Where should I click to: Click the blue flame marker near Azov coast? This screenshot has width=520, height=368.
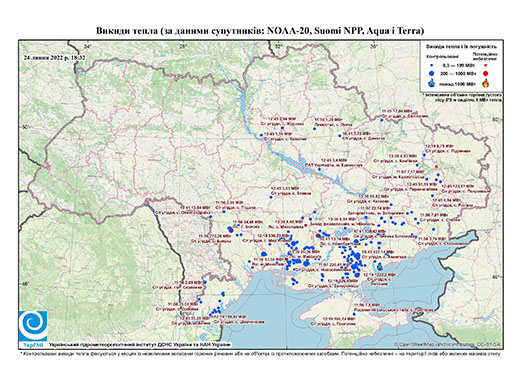(380, 266)
